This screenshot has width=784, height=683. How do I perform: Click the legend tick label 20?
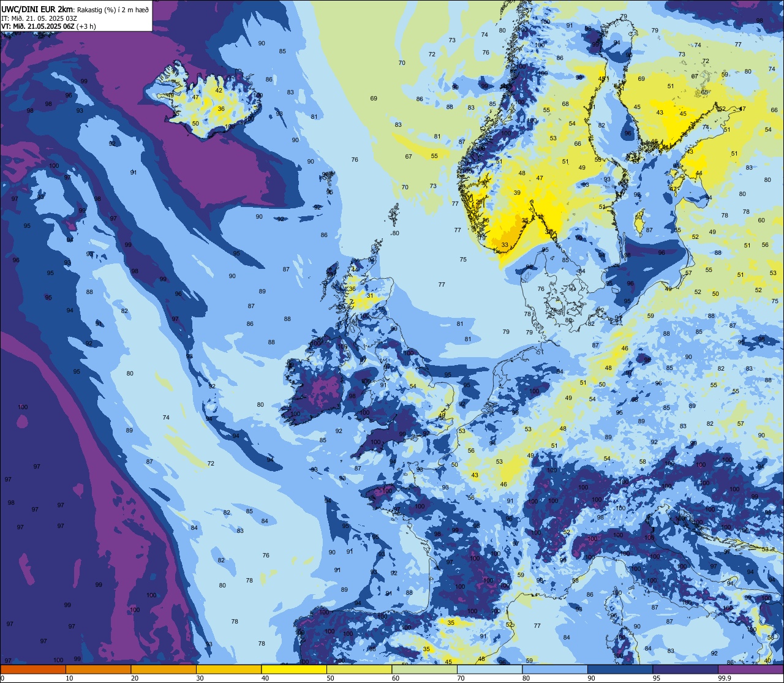pos(135,678)
